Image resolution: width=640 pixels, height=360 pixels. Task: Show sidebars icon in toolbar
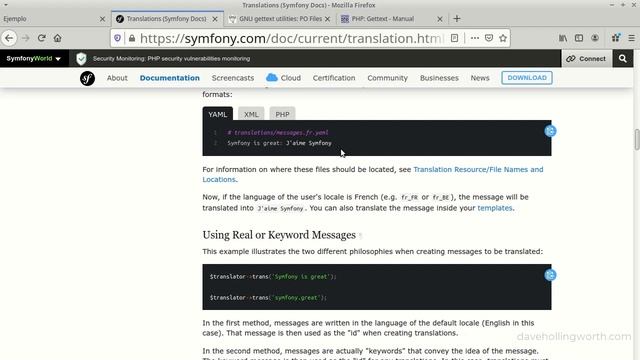[x=579, y=38]
